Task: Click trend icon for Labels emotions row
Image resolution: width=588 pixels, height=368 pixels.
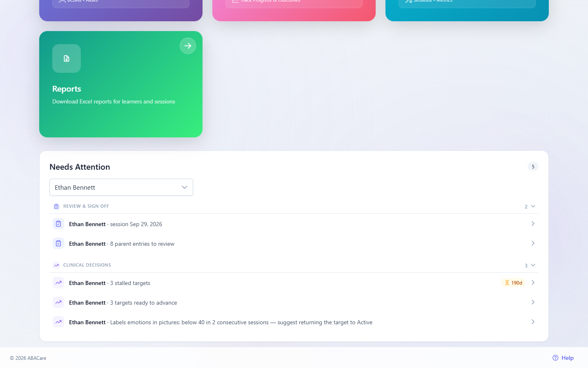Action: [x=58, y=322]
